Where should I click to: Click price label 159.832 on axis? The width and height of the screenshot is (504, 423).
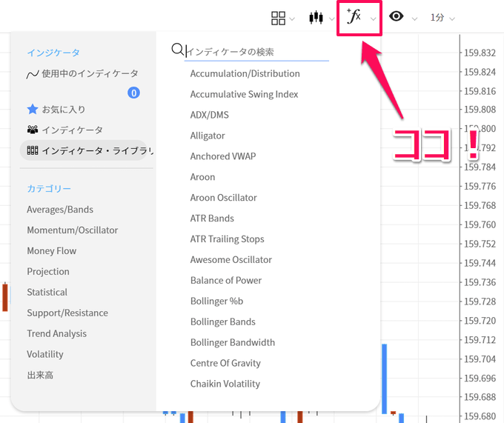point(480,53)
